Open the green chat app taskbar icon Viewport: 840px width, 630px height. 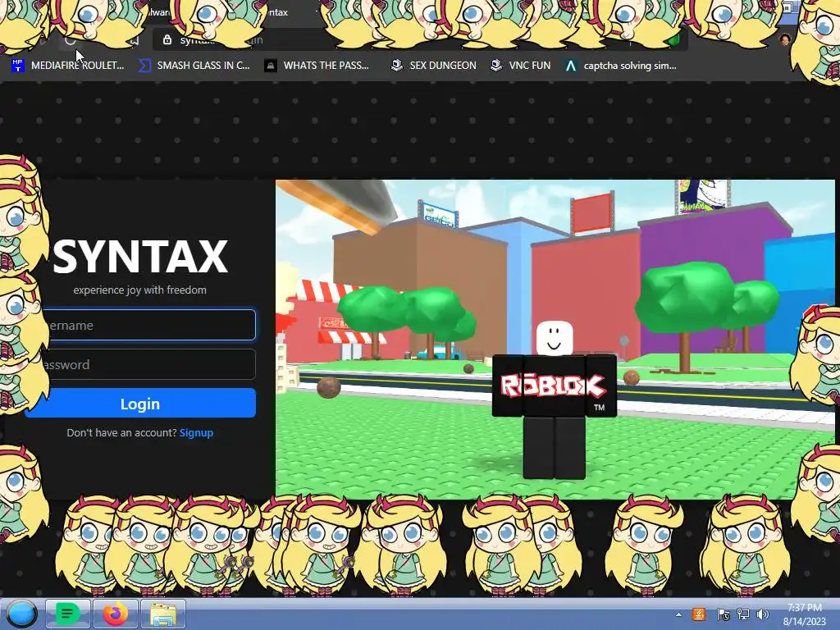pos(67,614)
